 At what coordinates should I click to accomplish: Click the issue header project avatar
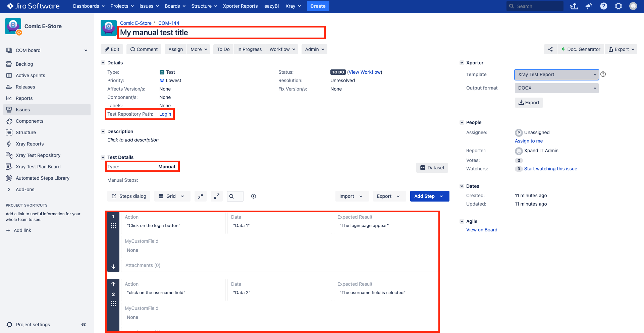click(x=109, y=28)
